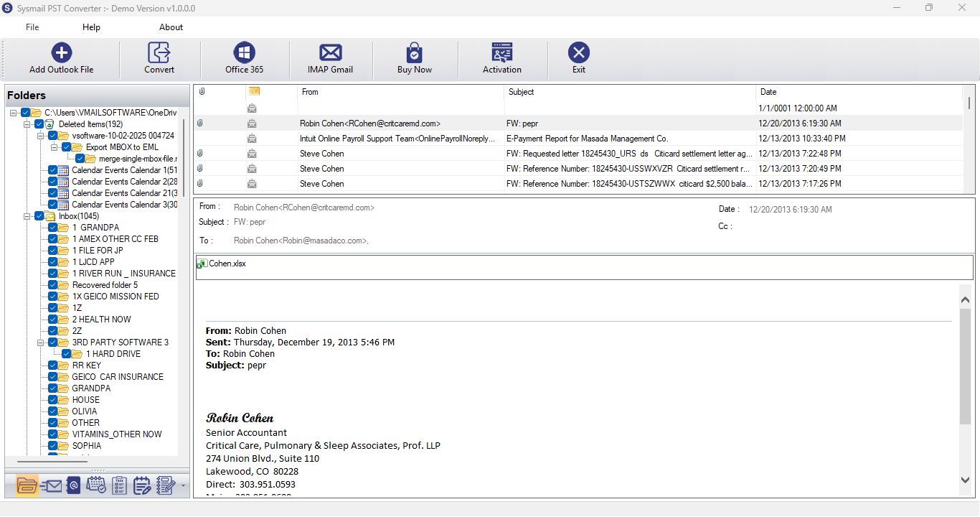Click the folder icon next to 1 HARD DRIVE
Image resolution: width=980 pixels, height=517 pixels.
tap(77, 354)
